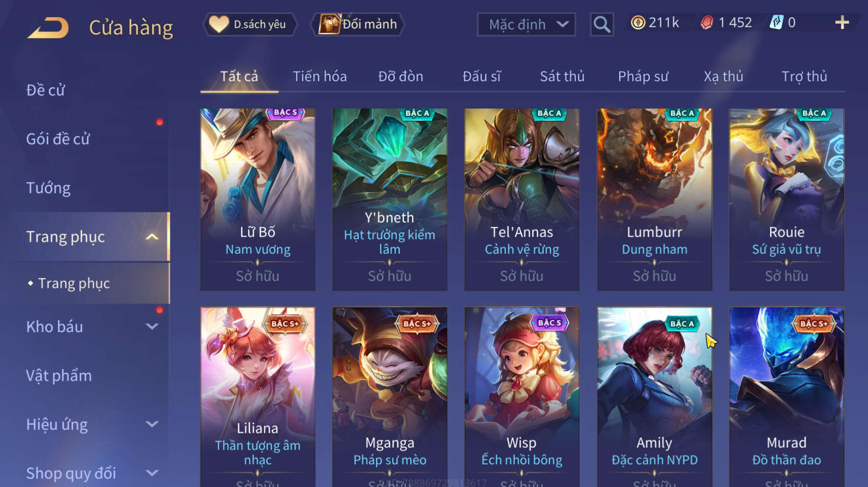
Task: Collapse the Trang phục sidebar section
Action: click(152, 237)
